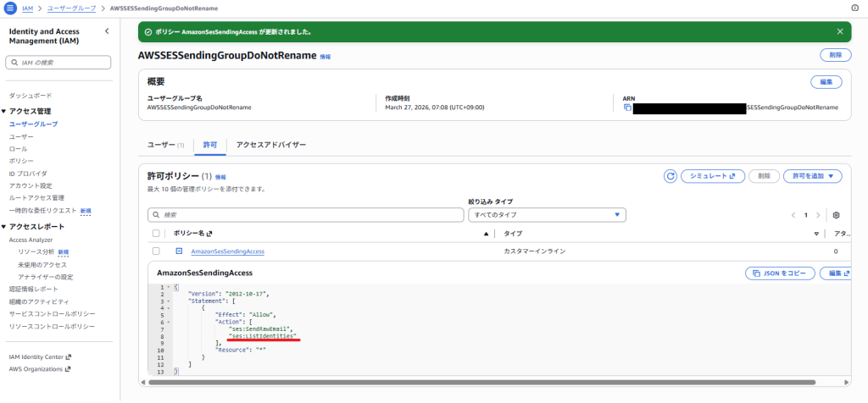
Task: Open the 許可を追加 dropdown button
Action: 811,176
